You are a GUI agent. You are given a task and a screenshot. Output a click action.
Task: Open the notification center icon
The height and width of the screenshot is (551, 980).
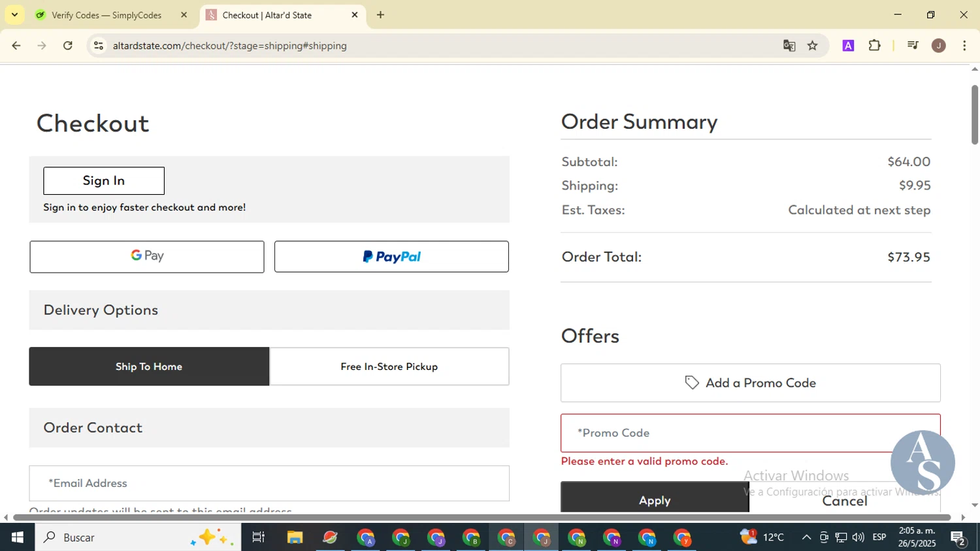coord(959,538)
